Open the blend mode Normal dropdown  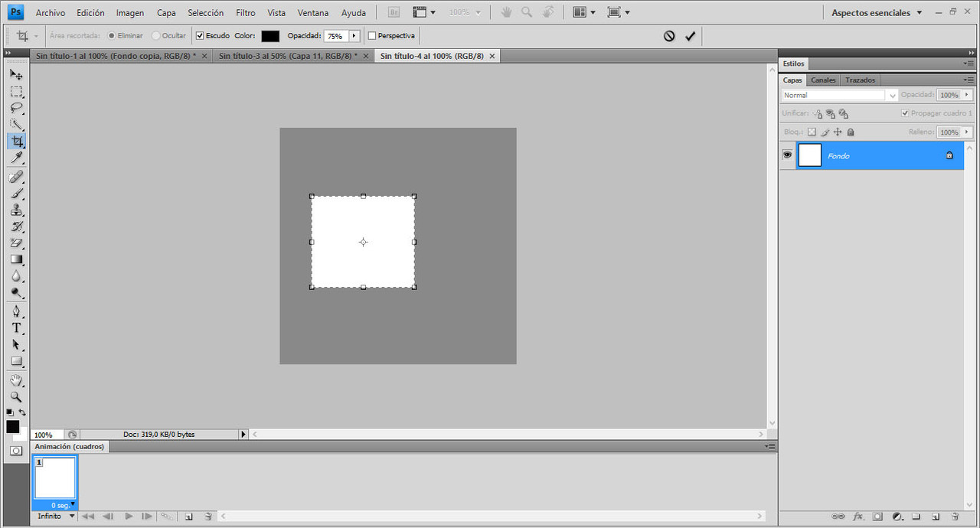pos(840,95)
